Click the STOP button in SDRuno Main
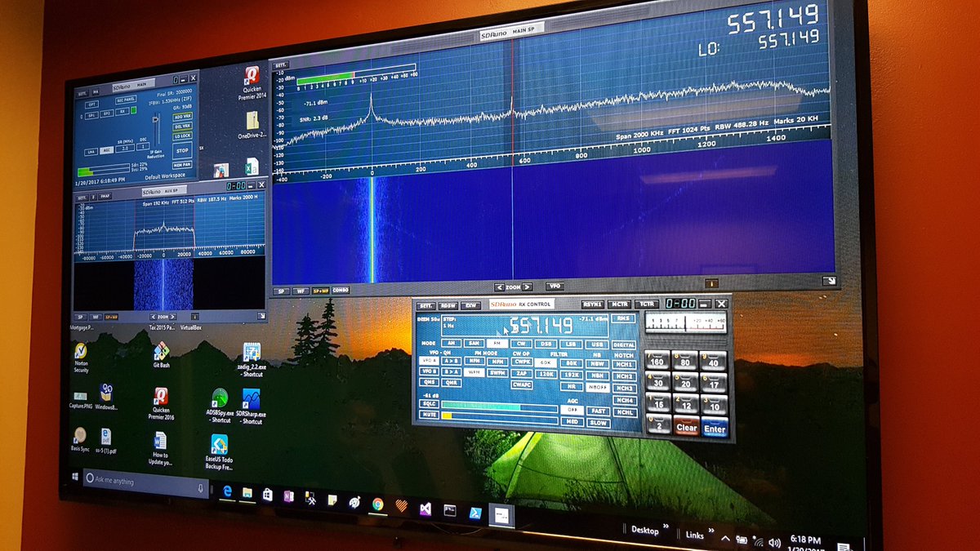 pos(182,150)
